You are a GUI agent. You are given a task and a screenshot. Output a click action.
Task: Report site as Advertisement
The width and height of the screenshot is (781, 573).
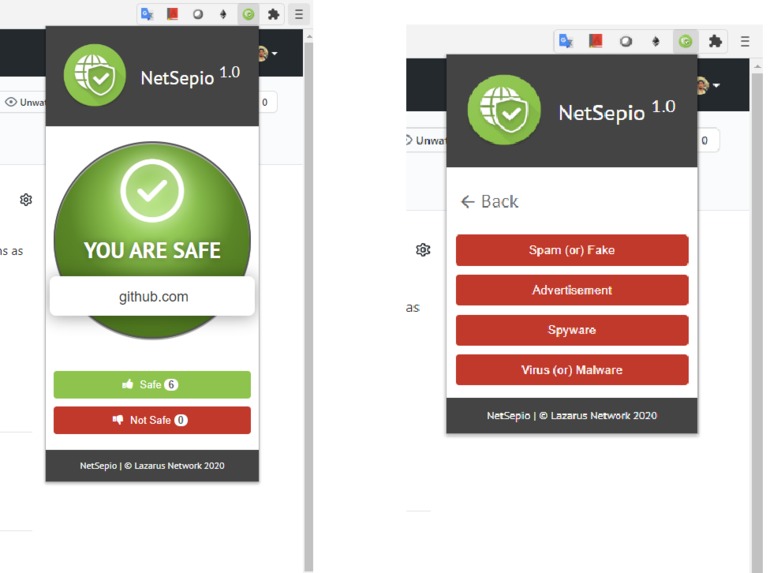pos(572,290)
